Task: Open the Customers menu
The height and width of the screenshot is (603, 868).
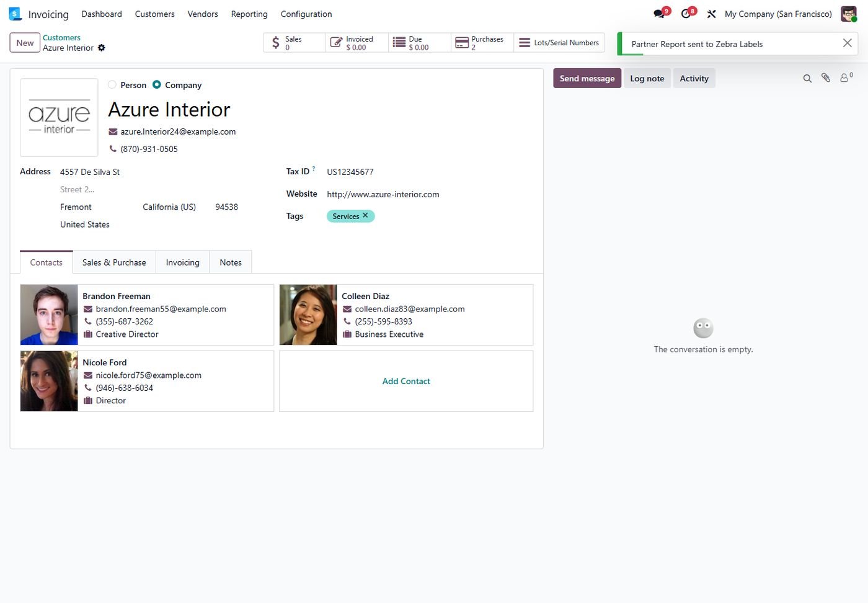Action: (x=154, y=14)
